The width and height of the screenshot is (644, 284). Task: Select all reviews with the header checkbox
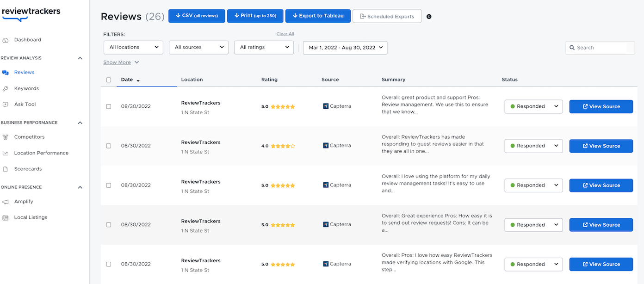[109, 80]
